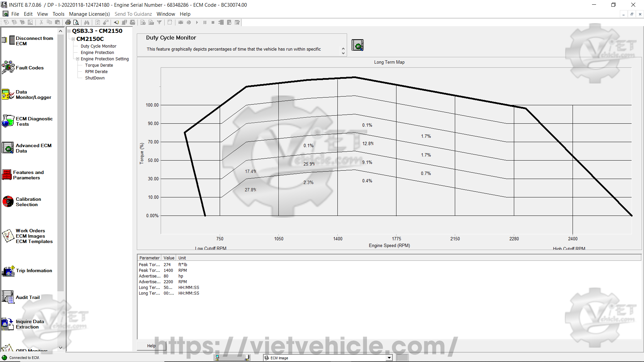The width and height of the screenshot is (644, 362).
Task: Collapse the Engine Protection Setting node
Action: coord(77,59)
